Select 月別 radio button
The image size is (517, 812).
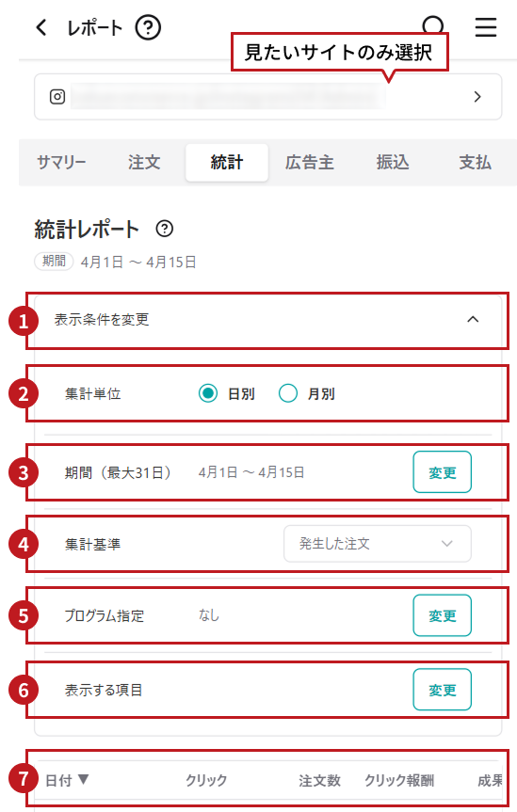[288, 393]
